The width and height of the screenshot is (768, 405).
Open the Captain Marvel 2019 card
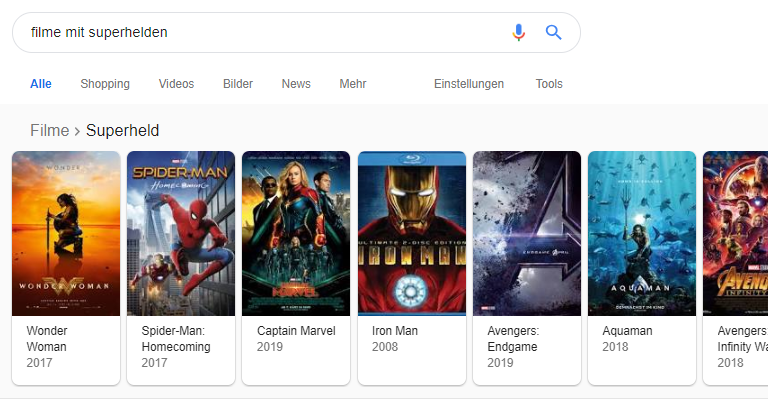[x=296, y=268]
